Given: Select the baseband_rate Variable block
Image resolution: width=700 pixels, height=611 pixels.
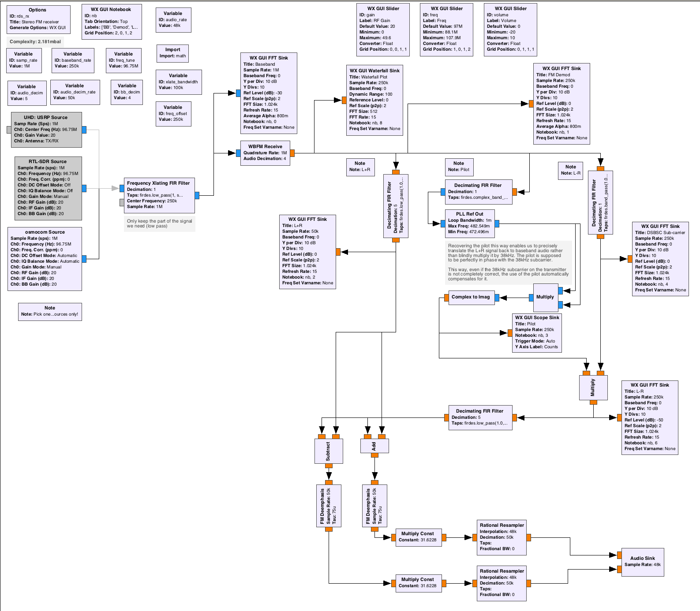Looking at the screenshot, I should pyautogui.click(x=73, y=60).
